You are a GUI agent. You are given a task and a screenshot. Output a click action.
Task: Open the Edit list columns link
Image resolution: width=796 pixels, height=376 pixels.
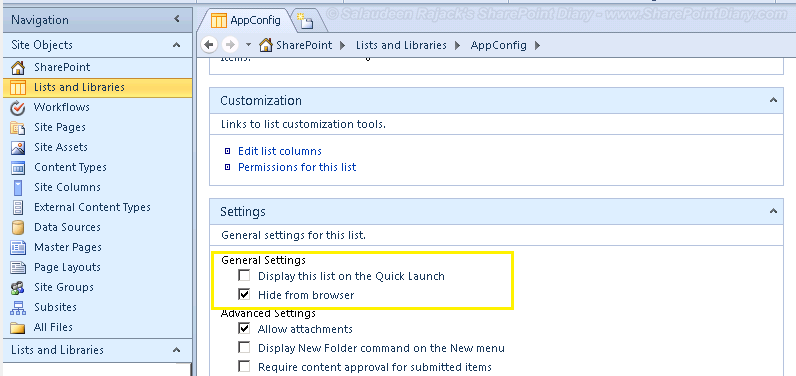pyautogui.click(x=280, y=151)
